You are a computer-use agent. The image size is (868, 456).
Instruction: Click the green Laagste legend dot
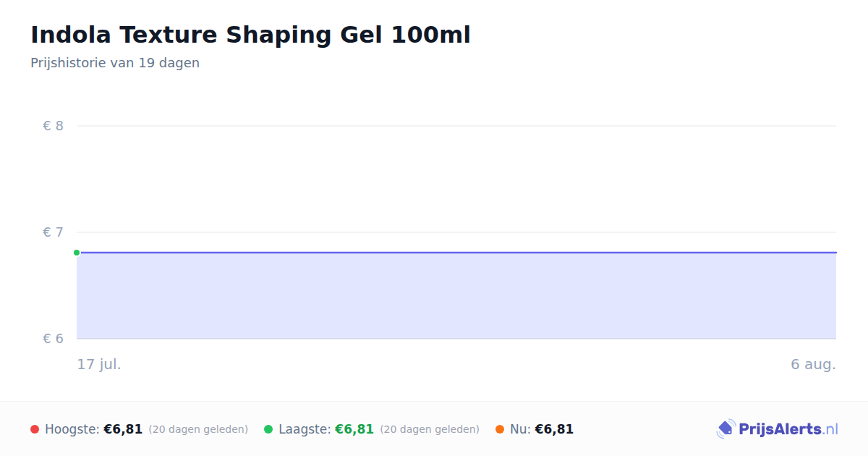point(268,429)
